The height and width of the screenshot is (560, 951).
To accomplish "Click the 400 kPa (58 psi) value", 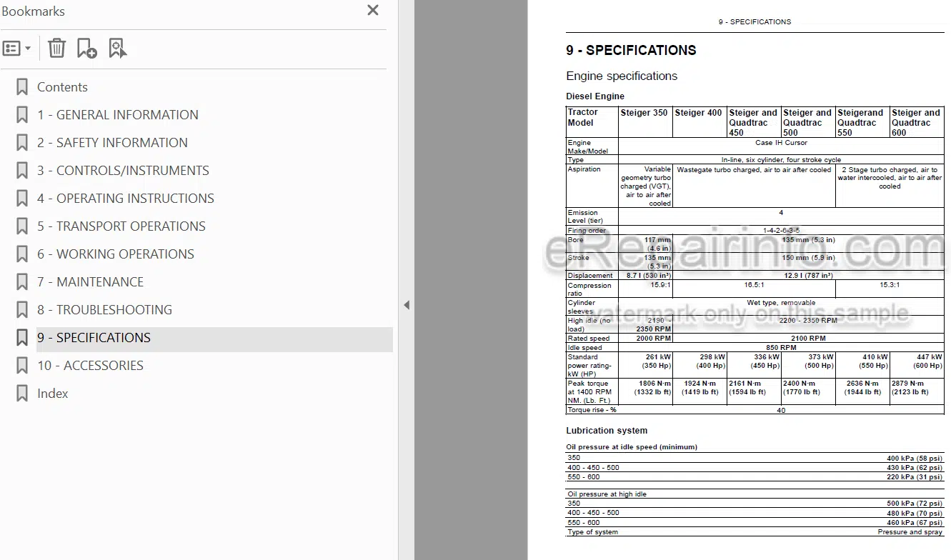I will tap(915, 459).
